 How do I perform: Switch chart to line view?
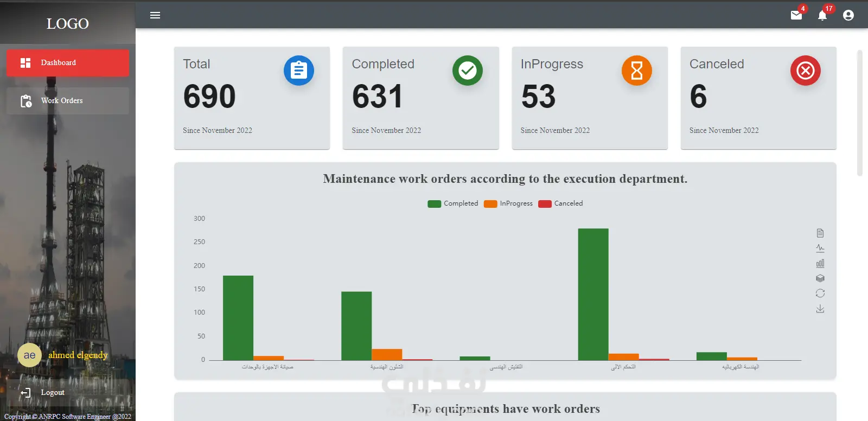coord(820,248)
